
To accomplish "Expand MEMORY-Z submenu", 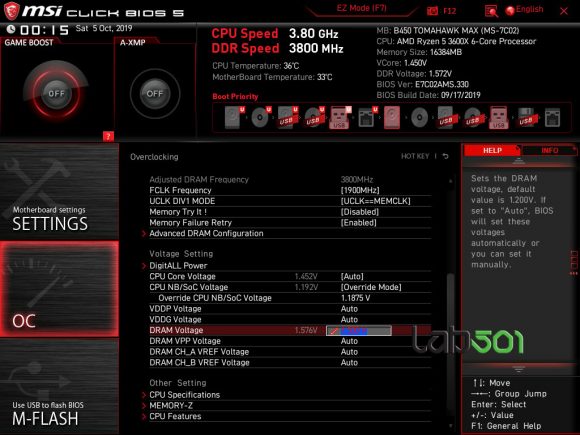I will pos(171,405).
